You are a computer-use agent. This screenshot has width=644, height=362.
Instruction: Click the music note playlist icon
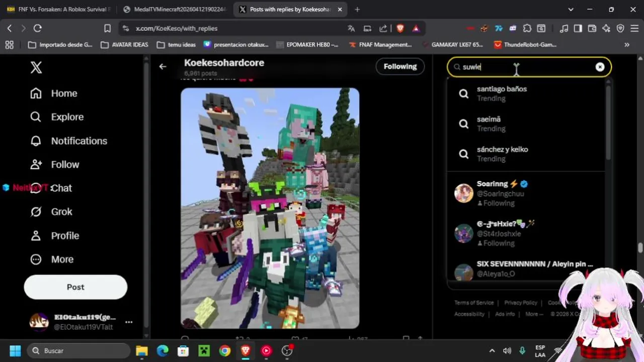tap(564, 29)
